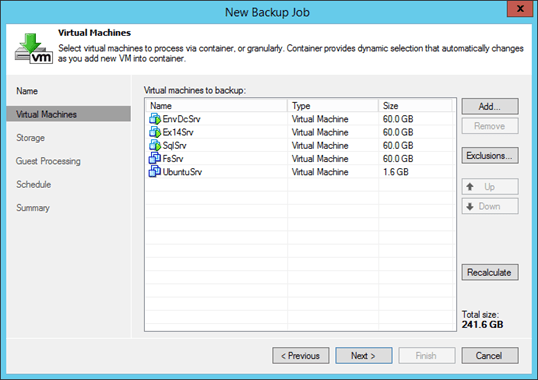The image size is (538, 380).
Task: Click the UbuntuSrv virtual machine icon
Action: point(155,171)
